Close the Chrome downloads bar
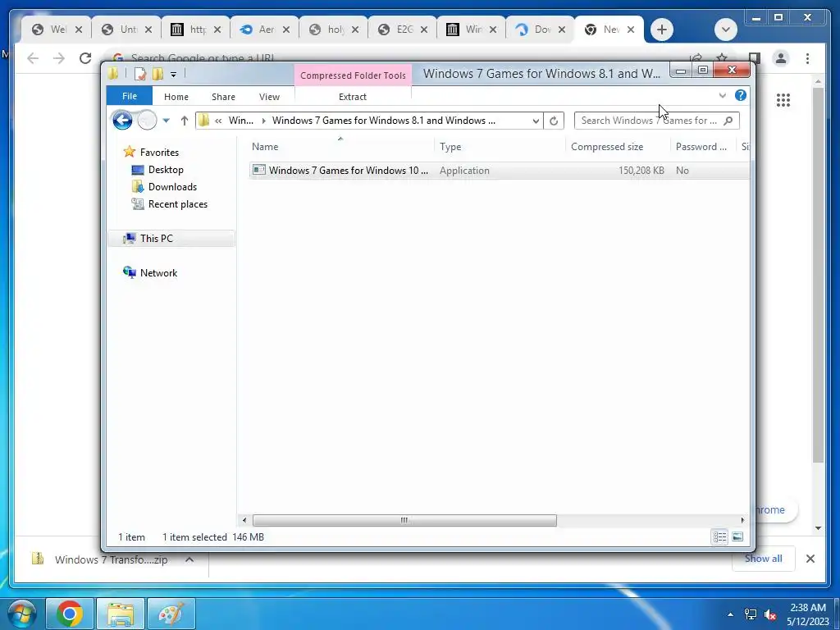Screen dimensions: 840x630 [x=810, y=559]
